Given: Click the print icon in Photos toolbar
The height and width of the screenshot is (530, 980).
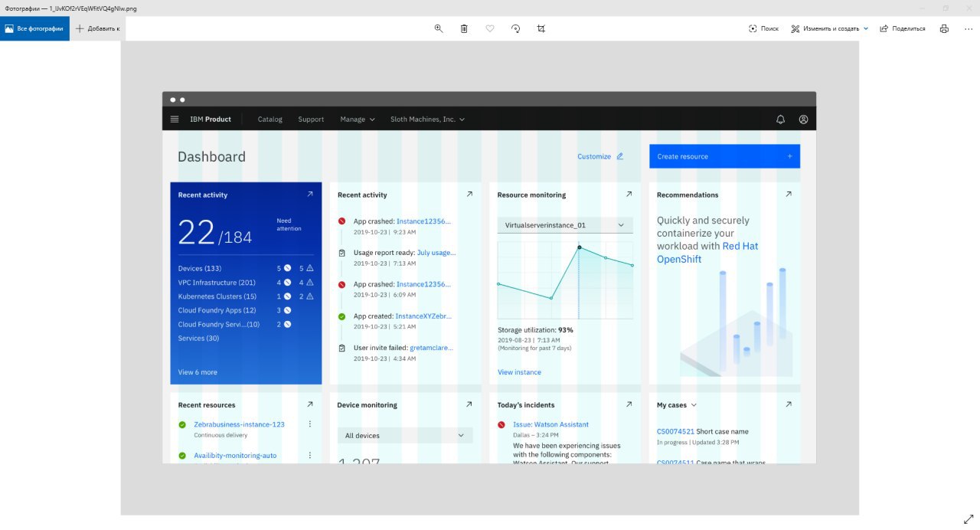Looking at the screenshot, I should pos(944,28).
